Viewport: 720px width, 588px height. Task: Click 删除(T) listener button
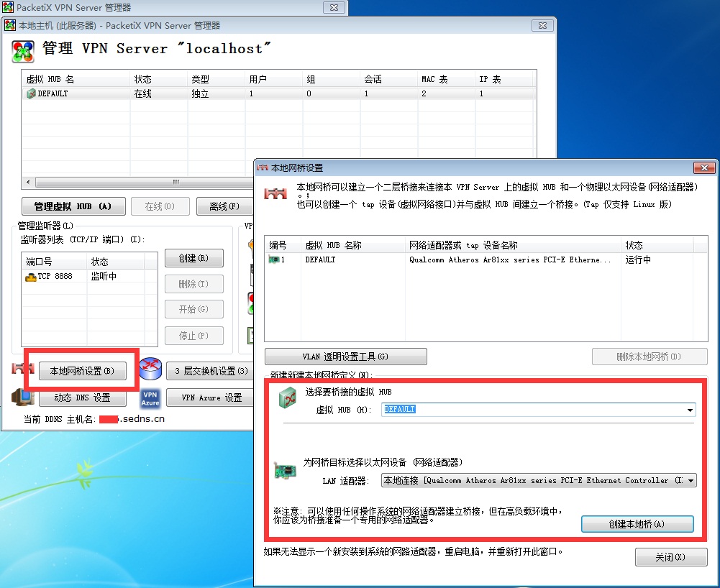click(193, 284)
